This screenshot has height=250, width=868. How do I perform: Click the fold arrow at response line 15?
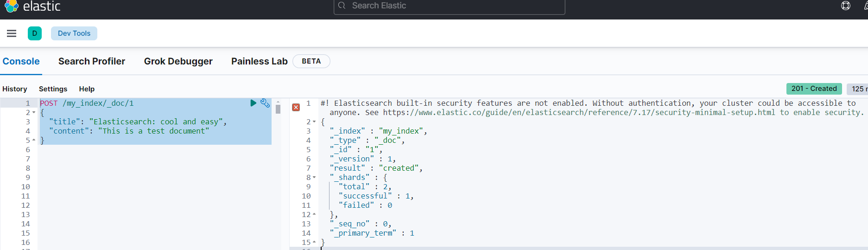click(314, 242)
